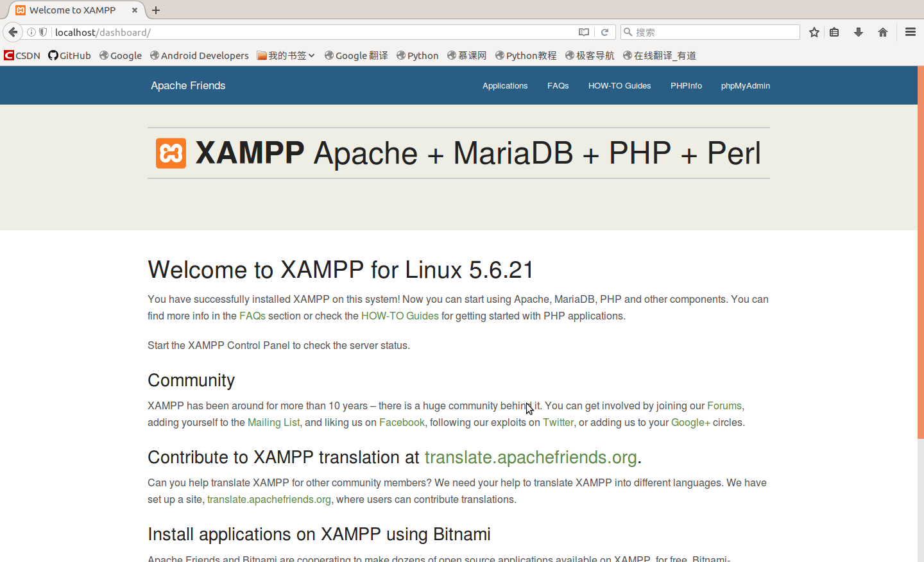Toggle reader view icon in address bar

[x=583, y=32]
